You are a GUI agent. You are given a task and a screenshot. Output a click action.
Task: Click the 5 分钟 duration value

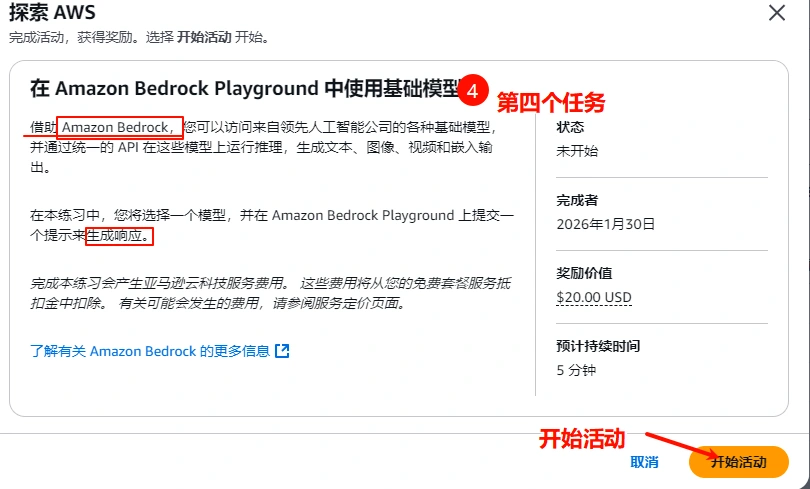[575, 370]
